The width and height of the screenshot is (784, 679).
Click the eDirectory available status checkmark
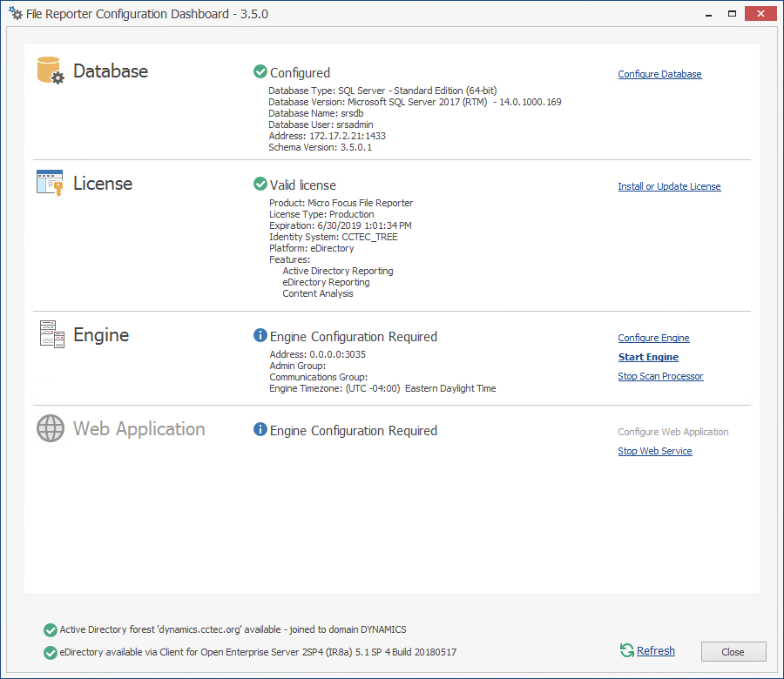[x=50, y=652]
